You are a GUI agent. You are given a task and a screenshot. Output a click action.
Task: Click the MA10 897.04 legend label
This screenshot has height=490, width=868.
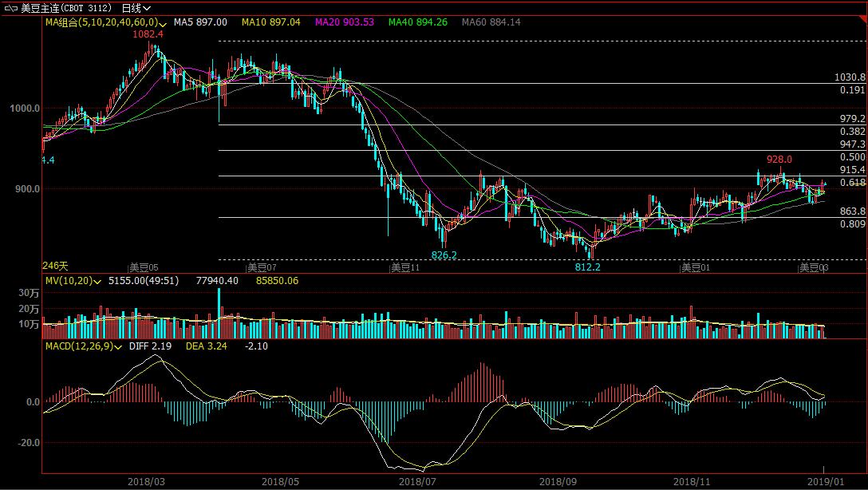273,22
